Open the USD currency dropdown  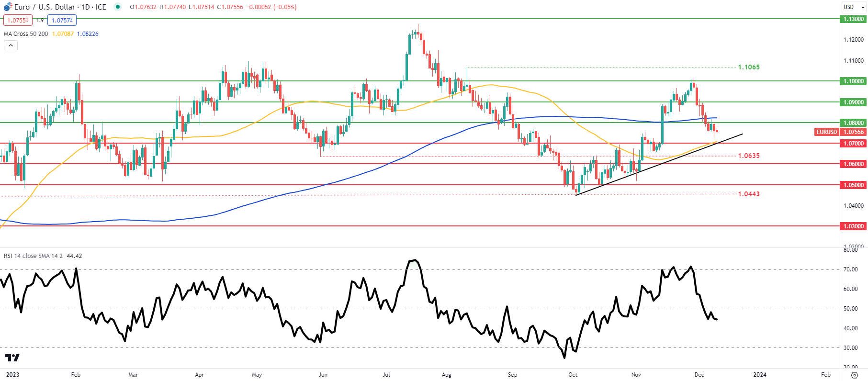(x=854, y=7)
